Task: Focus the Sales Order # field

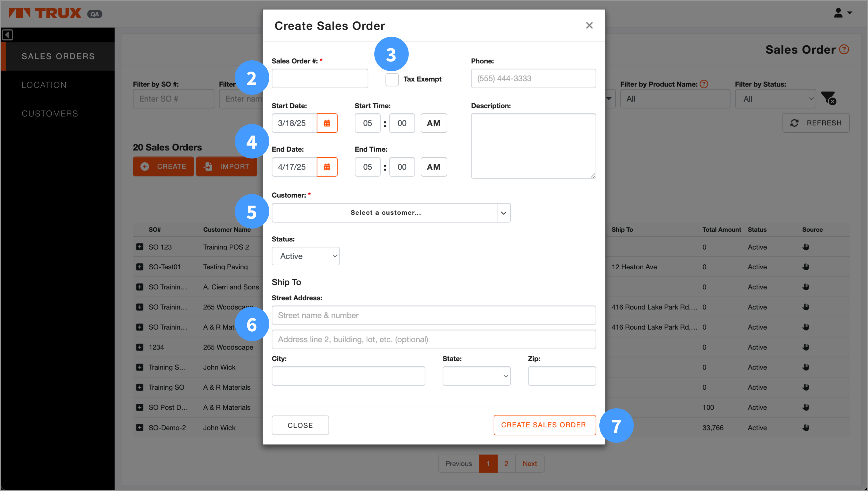Action: tap(320, 79)
